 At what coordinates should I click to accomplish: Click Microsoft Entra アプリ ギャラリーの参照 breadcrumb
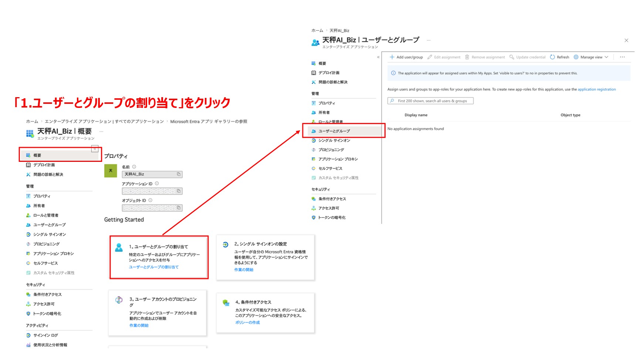[x=209, y=122]
